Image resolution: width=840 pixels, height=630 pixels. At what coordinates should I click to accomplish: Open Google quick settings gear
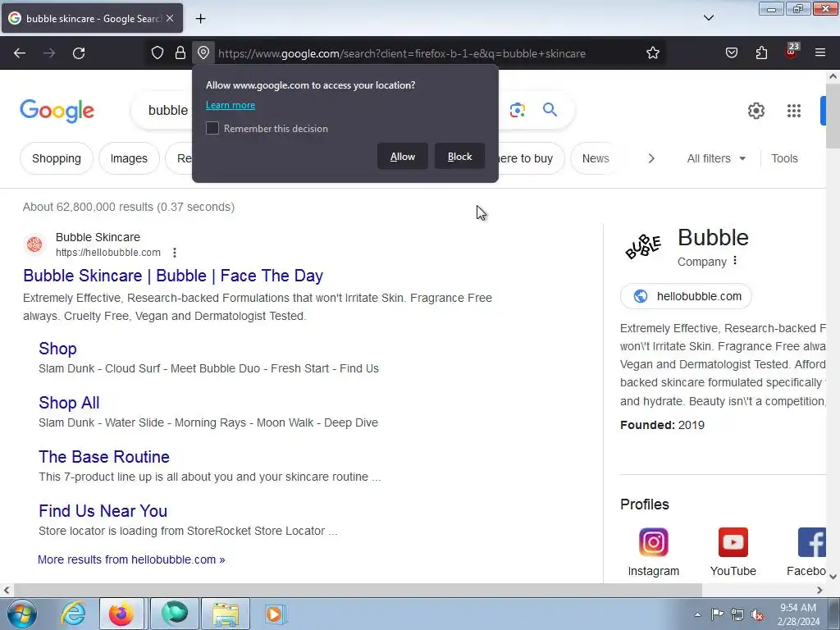coord(756,111)
